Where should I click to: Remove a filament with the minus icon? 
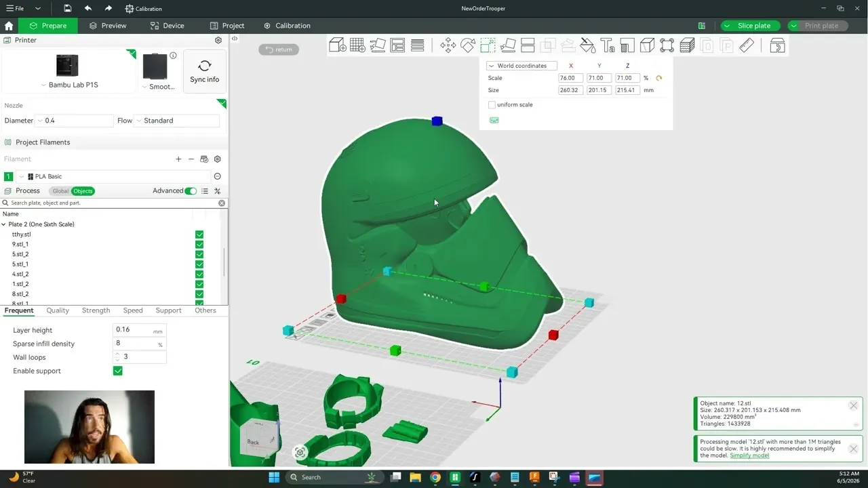[x=191, y=159]
